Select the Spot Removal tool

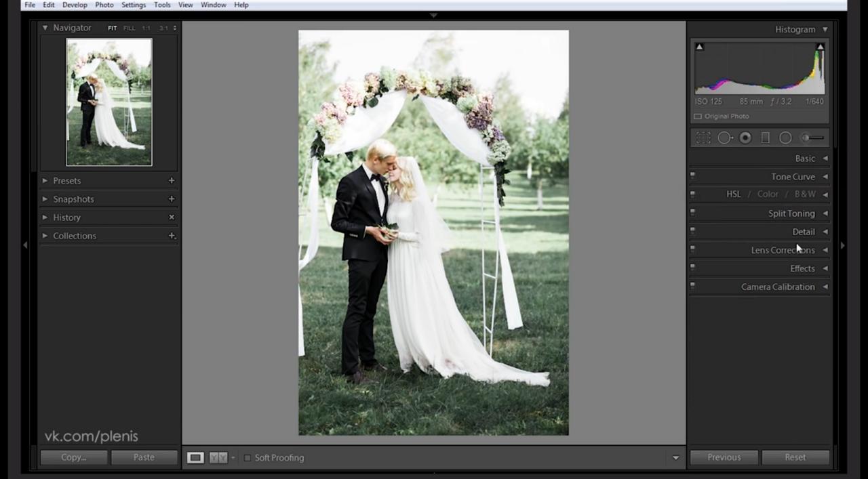pyautogui.click(x=724, y=138)
